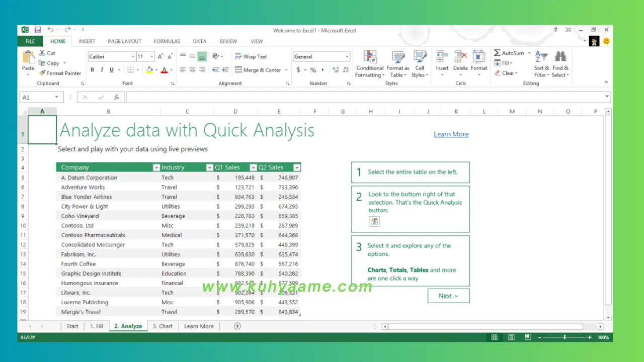Screen dimensions: 644x362
Task: Decrease font size with smaller A icon
Action: tap(170, 57)
